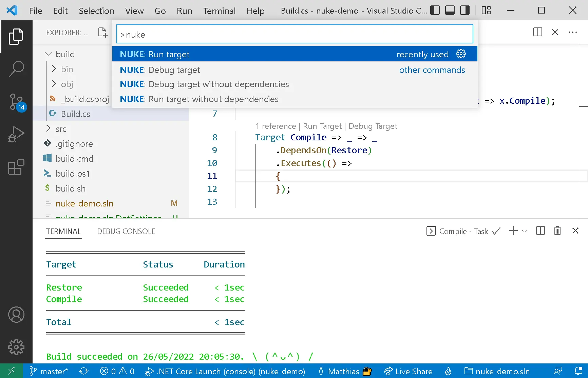Choose NUKE: Run target command

[x=295, y=54]
